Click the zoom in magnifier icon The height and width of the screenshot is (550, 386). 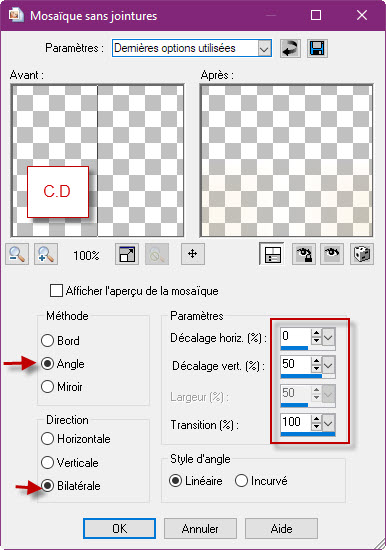coord(46,254)
